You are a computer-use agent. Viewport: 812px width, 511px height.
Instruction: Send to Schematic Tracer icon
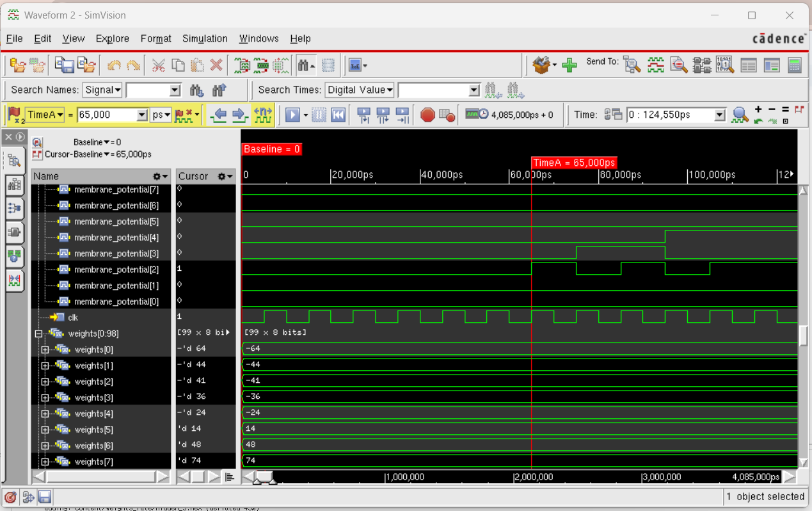pos(702,65)
